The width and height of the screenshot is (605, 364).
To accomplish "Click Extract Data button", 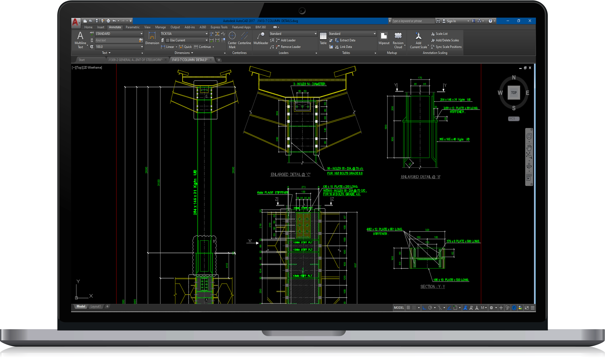I will (345, 40).
